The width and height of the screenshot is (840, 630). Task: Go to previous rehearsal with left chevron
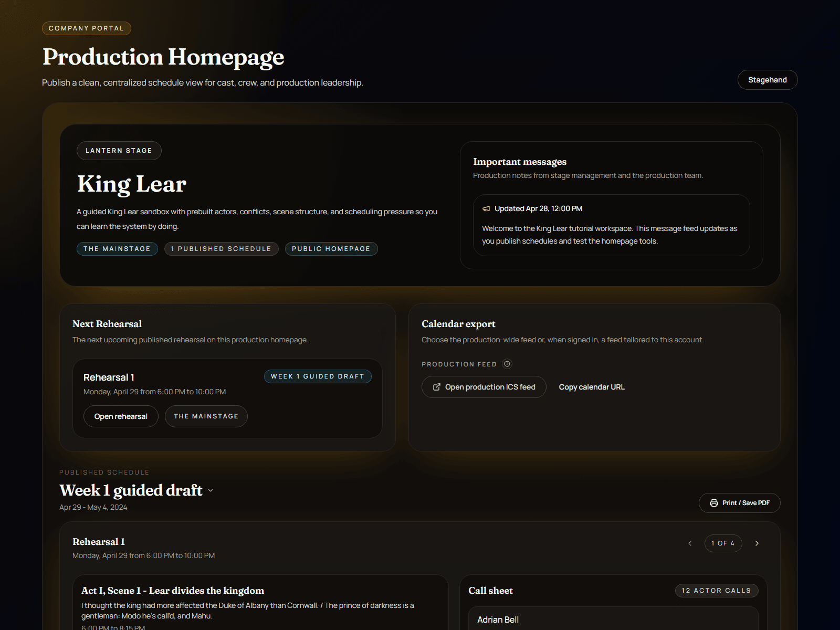(x=690, y=543)
